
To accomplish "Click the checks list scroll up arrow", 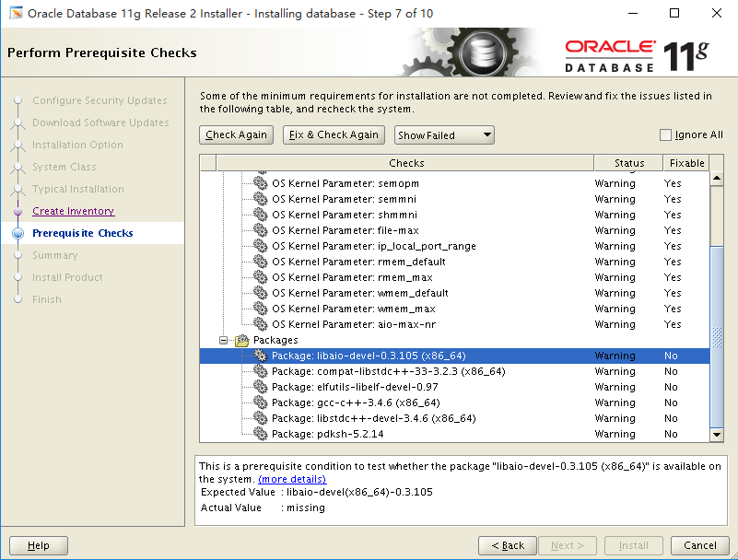I will 717,179.
